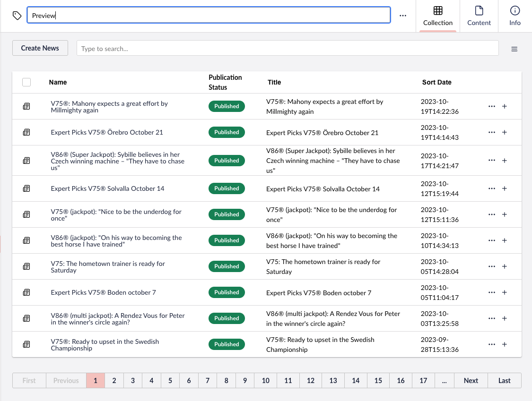Click the news icon for the hometown trainer row
Viewport: 532px width, 401px height.
coord(26,266)
